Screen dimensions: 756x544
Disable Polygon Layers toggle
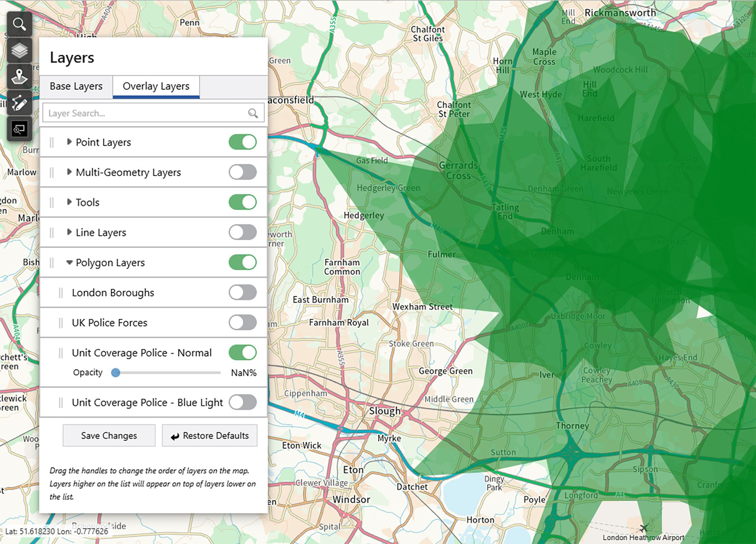click(243, 262)
